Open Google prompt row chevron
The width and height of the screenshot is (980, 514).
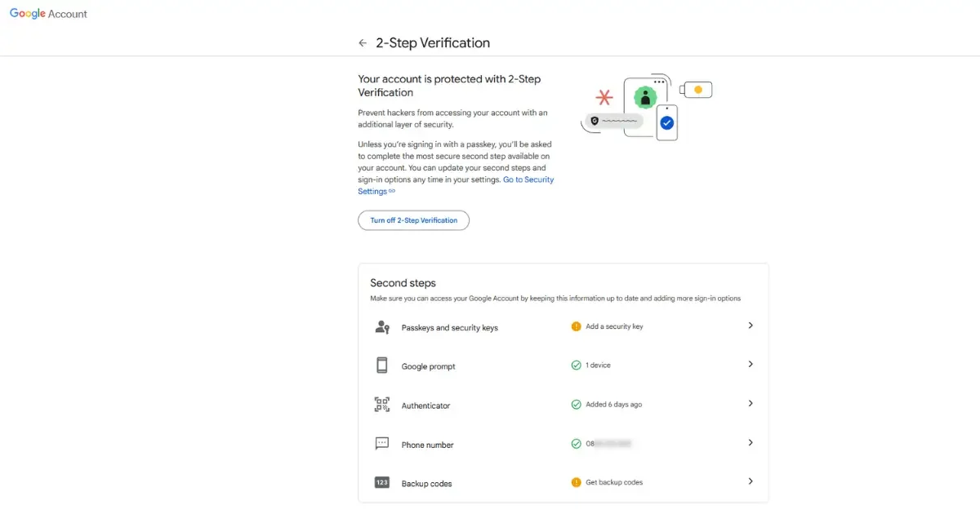(x=751, y=365)
